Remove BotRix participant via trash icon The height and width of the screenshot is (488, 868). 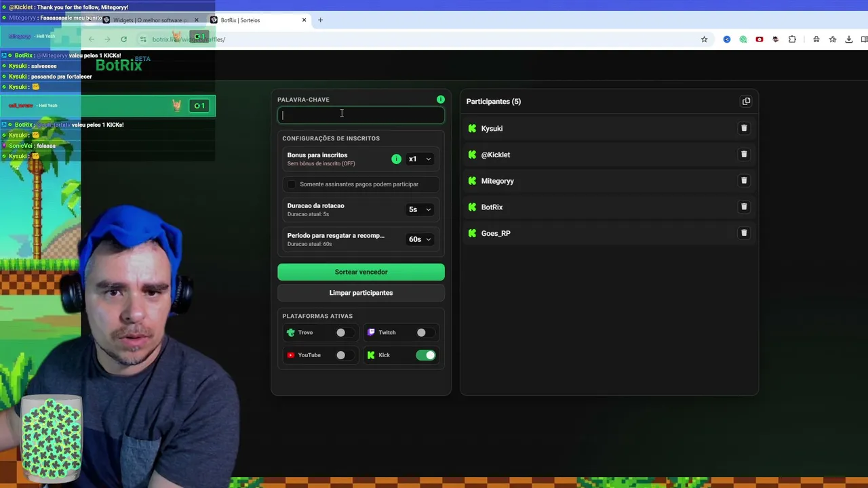744,207
